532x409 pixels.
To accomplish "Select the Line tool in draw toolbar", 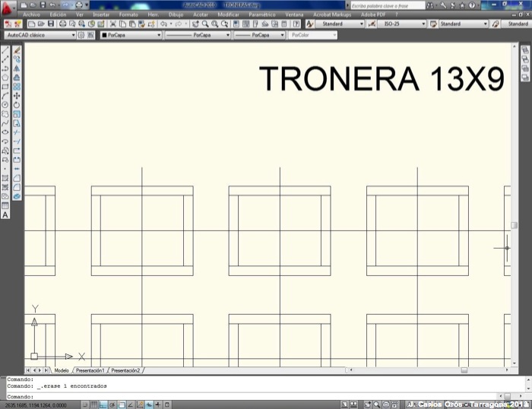I will pyautogui.click(x=5, y=50).
